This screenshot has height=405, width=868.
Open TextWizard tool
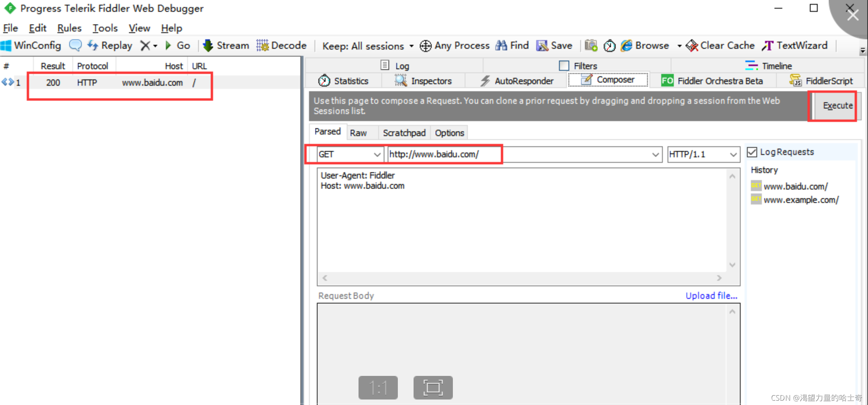794,46
